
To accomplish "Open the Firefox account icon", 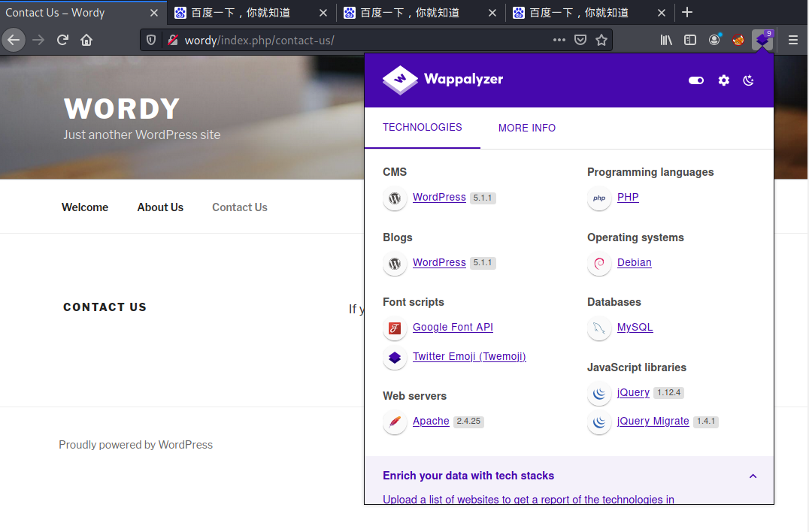I will click(x=714, y=41).
